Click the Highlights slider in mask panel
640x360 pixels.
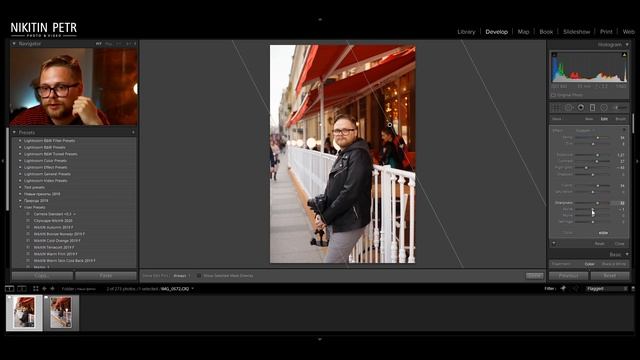592,168
